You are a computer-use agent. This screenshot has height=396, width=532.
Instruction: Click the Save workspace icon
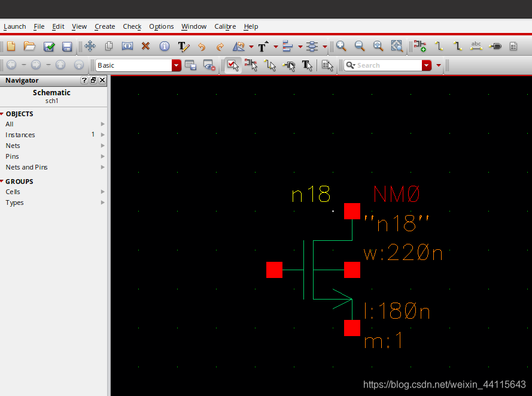191,65
